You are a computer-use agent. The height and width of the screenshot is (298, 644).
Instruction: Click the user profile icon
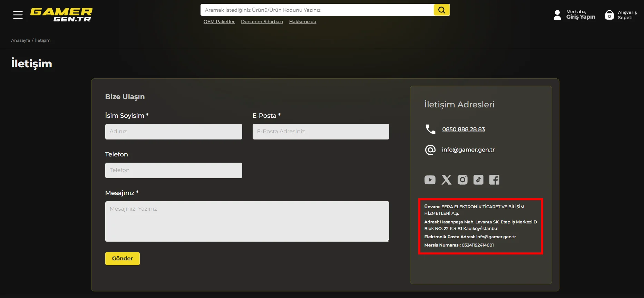[557, 15]
